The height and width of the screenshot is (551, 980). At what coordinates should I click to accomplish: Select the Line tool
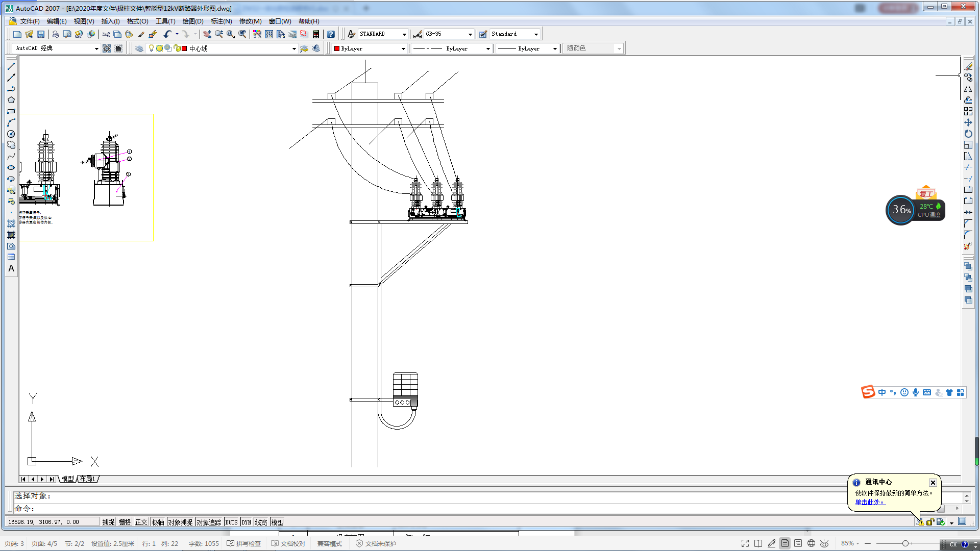pyautogui.click(x=11, y=66)
